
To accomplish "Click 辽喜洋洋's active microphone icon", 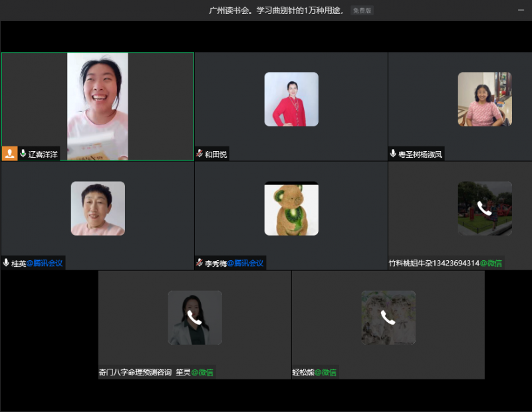I will [x=23, y=154].
